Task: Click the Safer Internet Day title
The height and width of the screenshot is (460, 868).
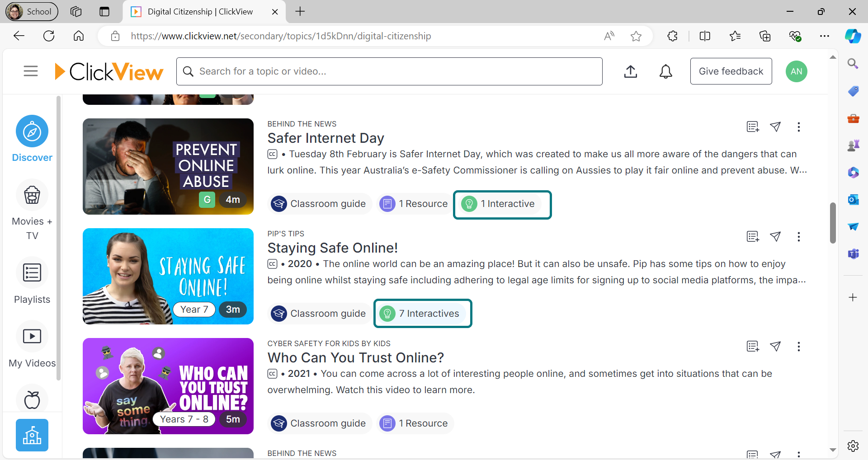Action: tap(325, 138)
